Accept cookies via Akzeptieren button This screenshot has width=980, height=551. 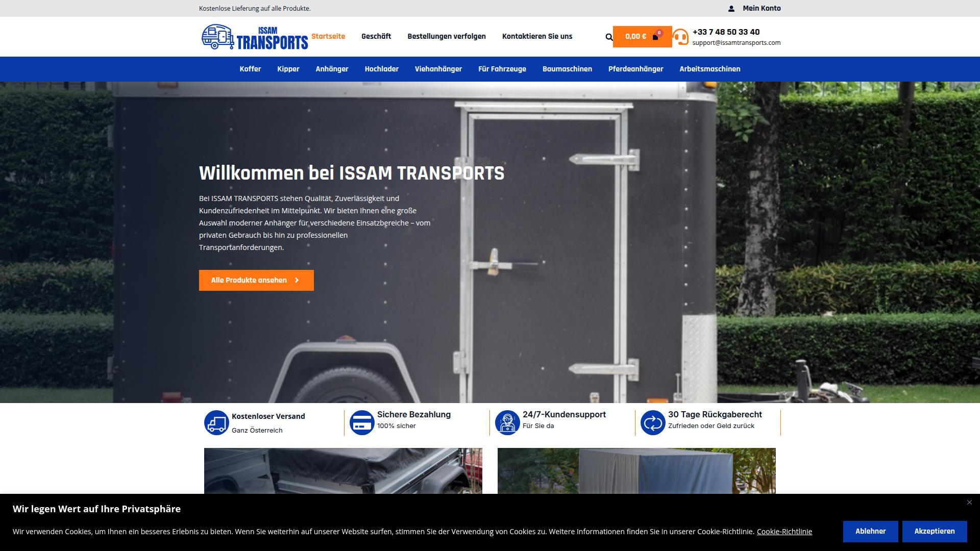(x=935, y=531)
